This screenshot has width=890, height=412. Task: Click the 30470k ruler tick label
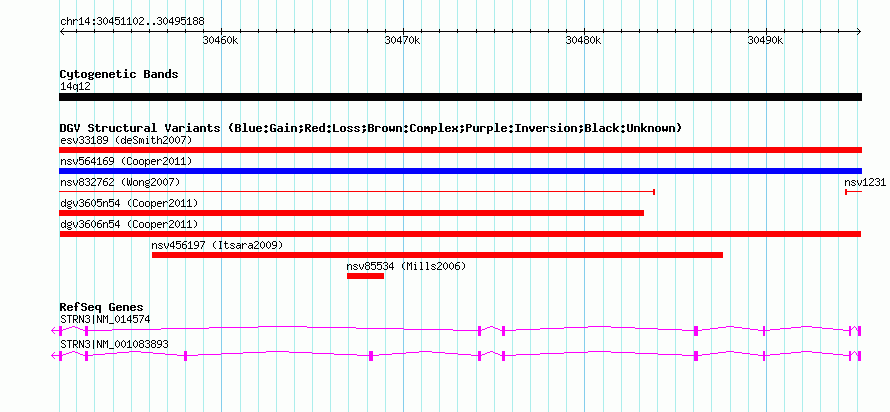[x=402, y=40]
